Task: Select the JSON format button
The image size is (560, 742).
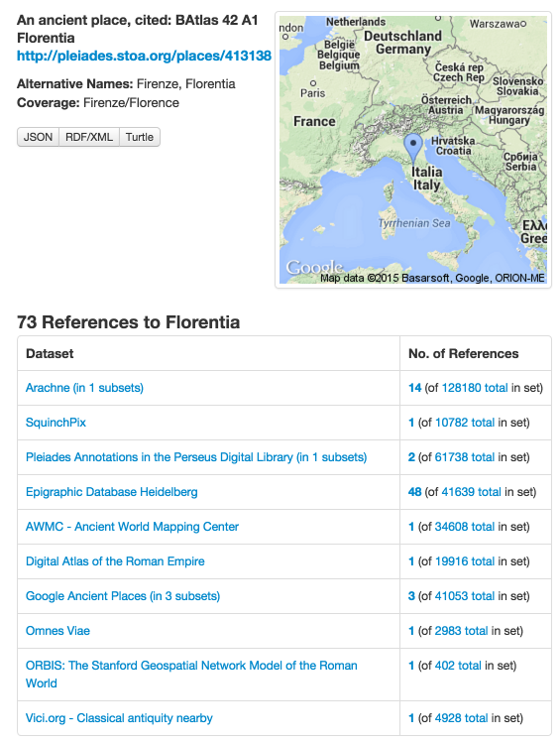Action: (38, 137)
